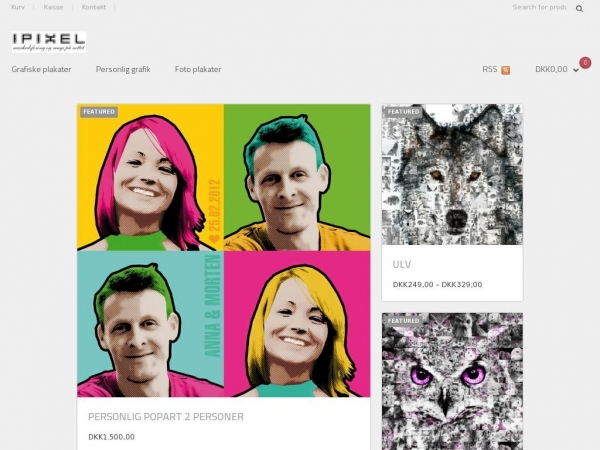
Task: Open the Foto plakater menu
Action: click(198, 69)
